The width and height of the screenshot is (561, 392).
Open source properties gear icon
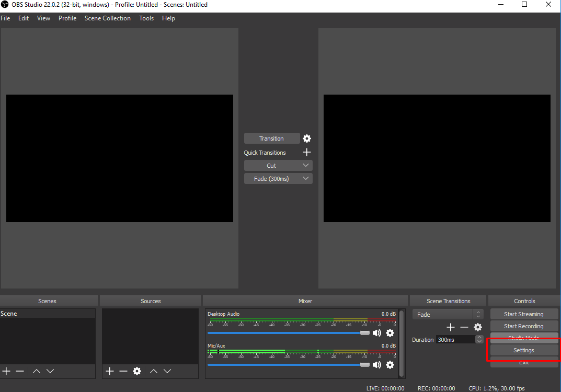(137, 371)
